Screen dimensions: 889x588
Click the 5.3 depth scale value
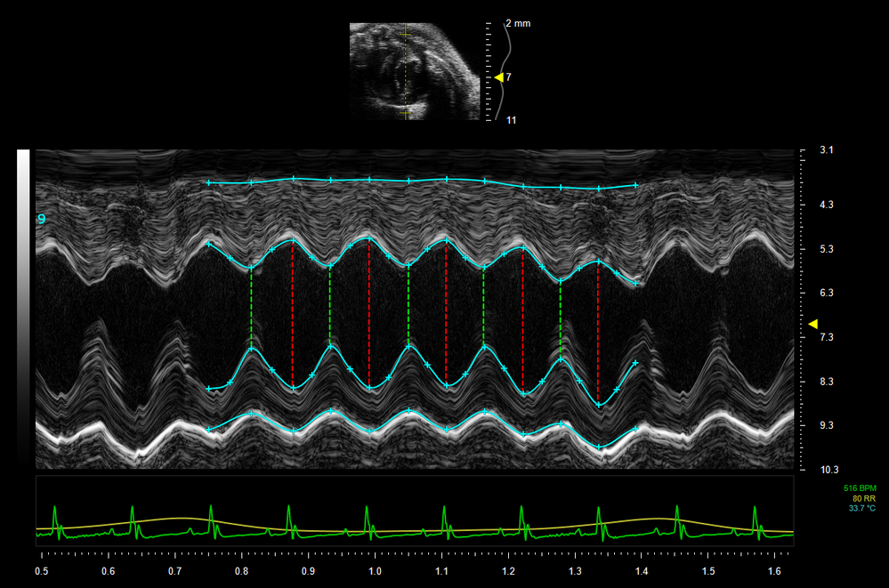(827, 249)
